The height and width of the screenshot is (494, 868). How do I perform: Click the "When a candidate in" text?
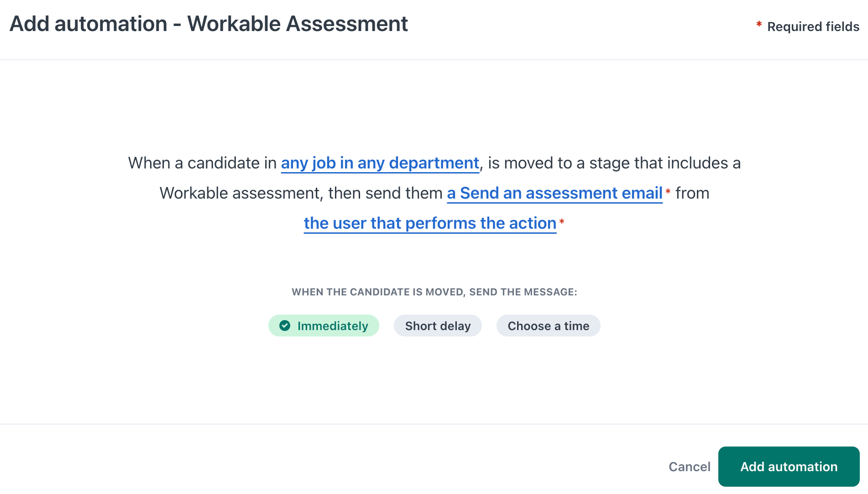click(202, 163)
